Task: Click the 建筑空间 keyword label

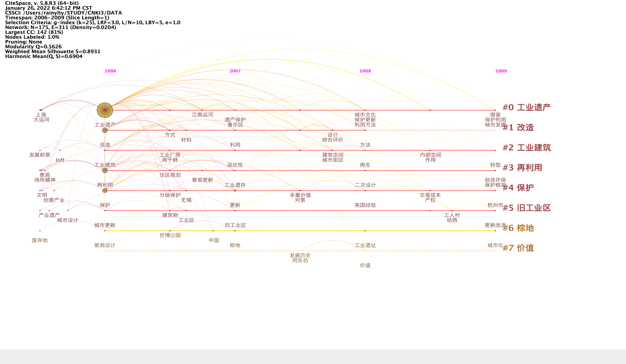Action: pos(333,155)
